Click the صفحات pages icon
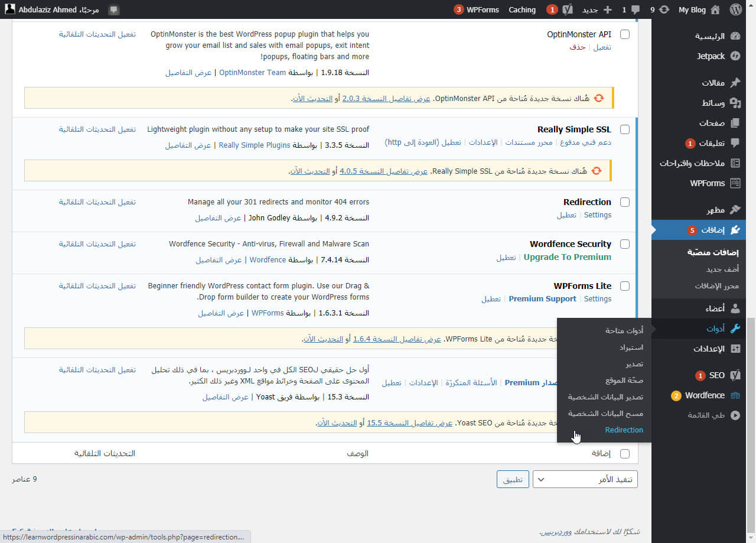Viewport: 756px width, 543px height. point(735,123)
